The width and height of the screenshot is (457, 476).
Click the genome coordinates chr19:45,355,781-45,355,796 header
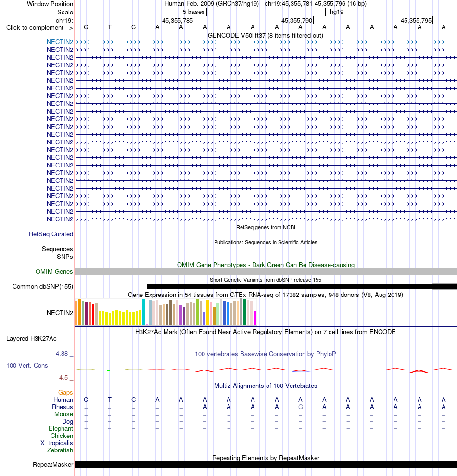[316, 4]
